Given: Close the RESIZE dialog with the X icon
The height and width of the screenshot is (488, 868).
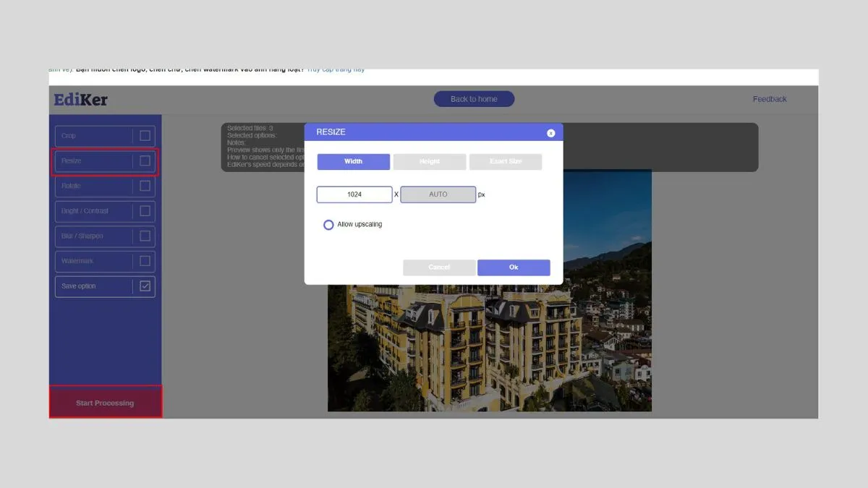Looking at the screenshot, I should pyautogui.click(x=550, y=132).
